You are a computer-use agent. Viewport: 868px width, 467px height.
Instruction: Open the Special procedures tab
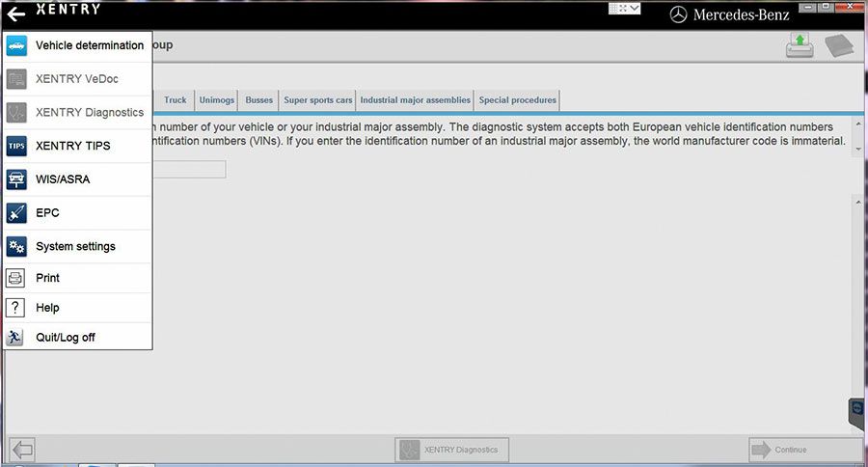518,100
